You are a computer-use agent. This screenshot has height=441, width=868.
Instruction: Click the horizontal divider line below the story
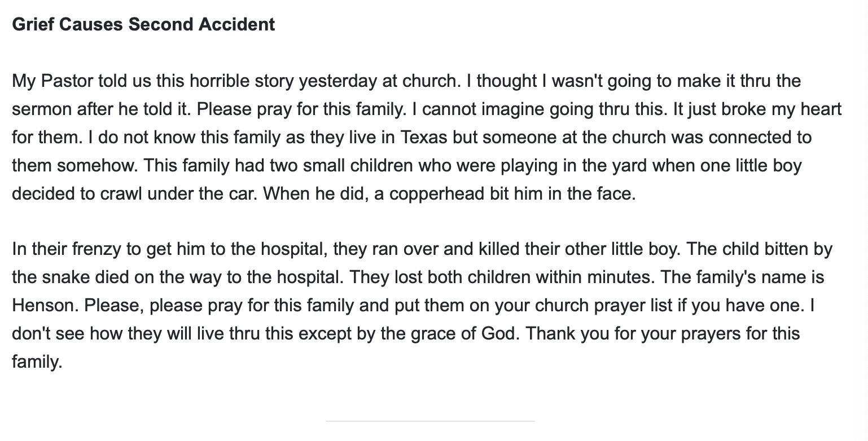coord(430,421)
